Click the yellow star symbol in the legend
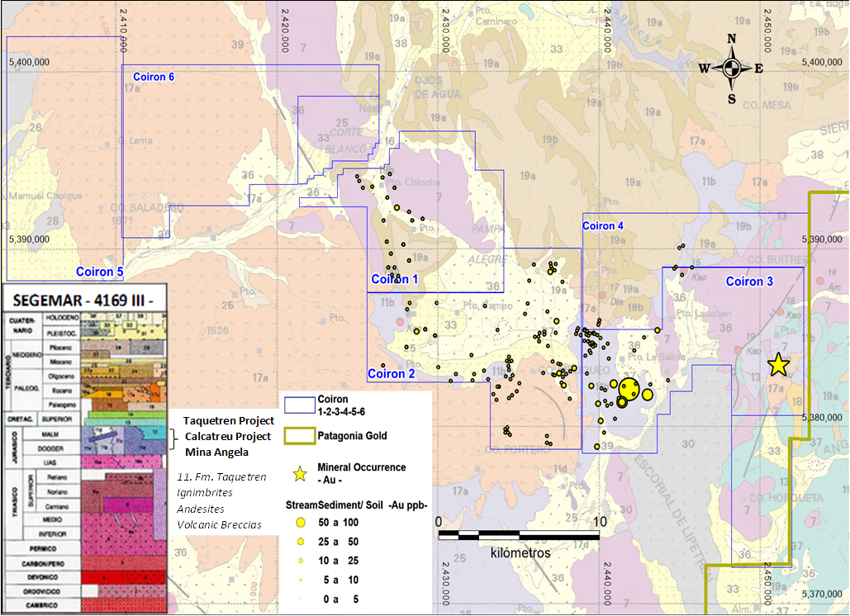This screenshot has height=616, width=850. point(300,473)
